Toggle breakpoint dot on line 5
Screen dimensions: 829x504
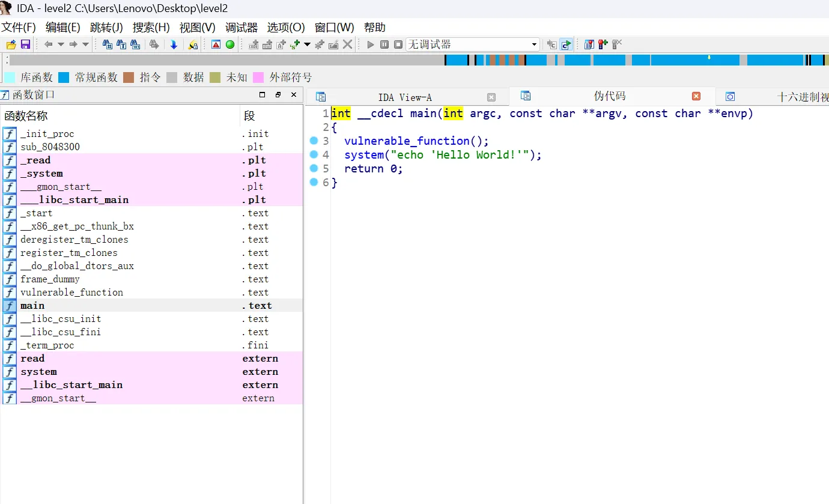[314, 168]
